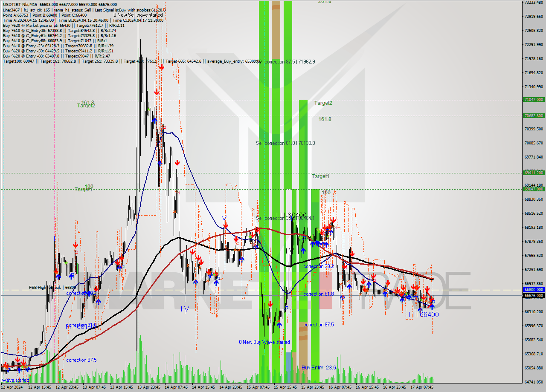Click the 'Buy %20 @ Entry -50: 64429.5' line
This screenshot has width=546, height=392.
(58, 51)
